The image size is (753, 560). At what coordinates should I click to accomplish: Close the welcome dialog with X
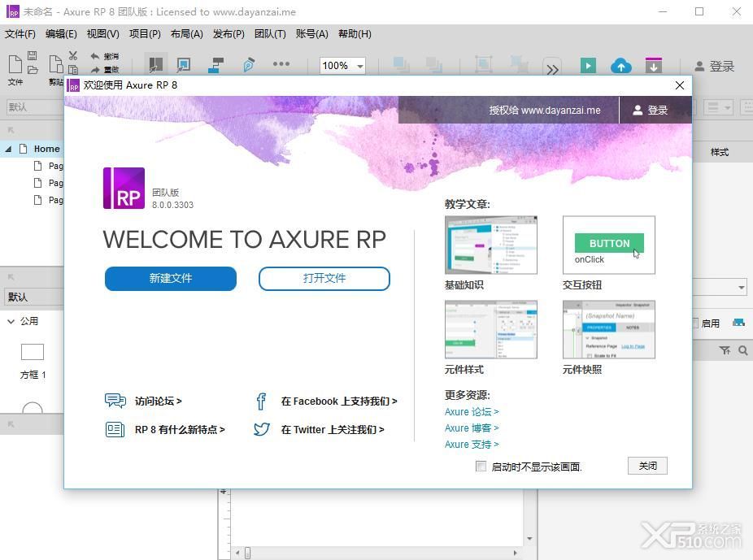pos(680,85)
